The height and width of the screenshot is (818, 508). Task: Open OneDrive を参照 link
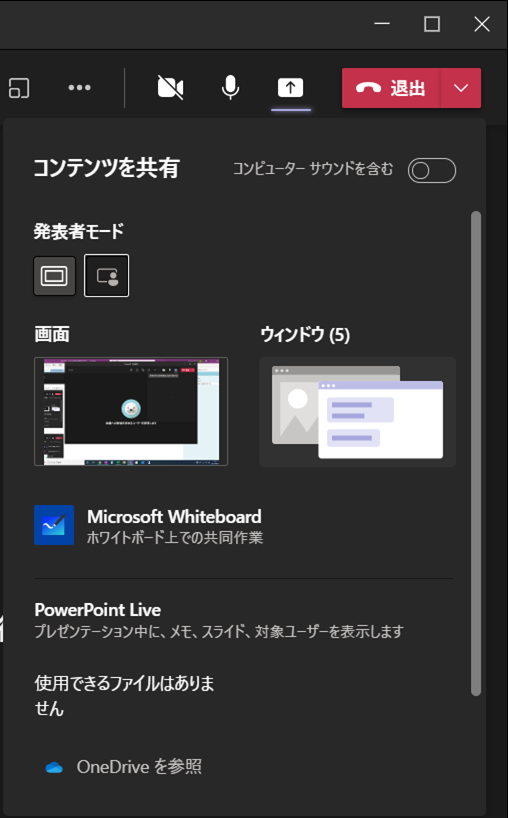139,767
